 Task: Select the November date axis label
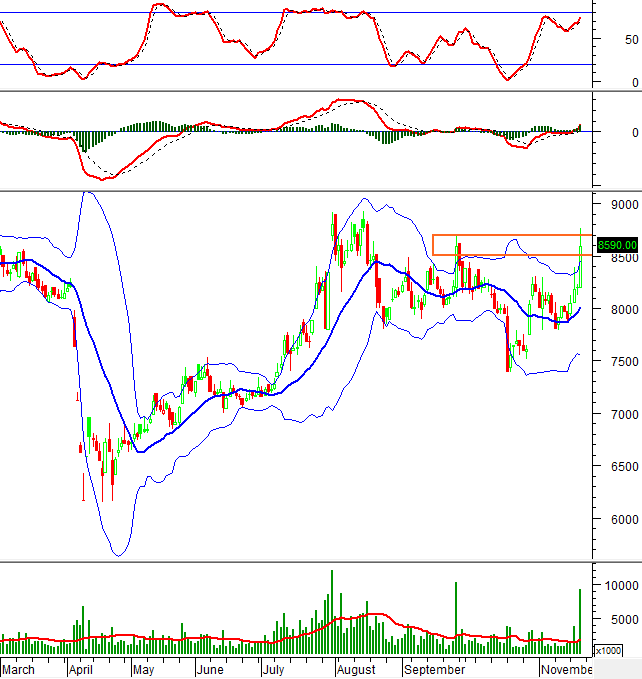[566, 669]
